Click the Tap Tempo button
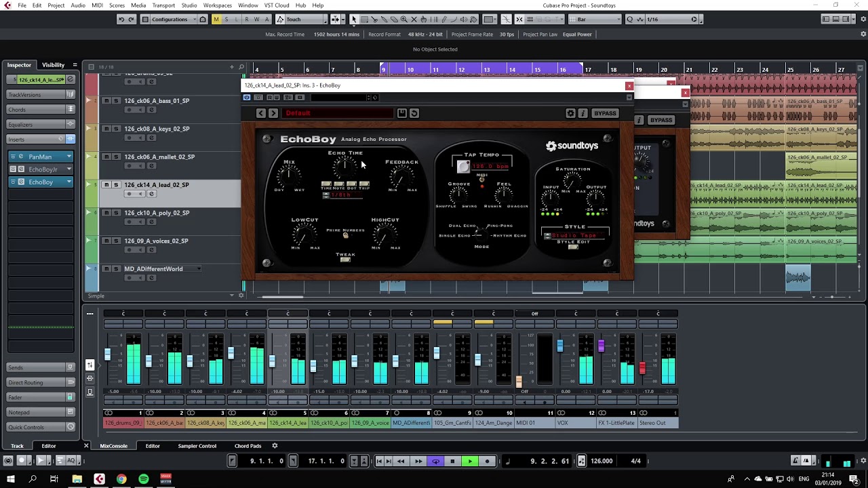868x488 pixels. (x=463, y=166)
